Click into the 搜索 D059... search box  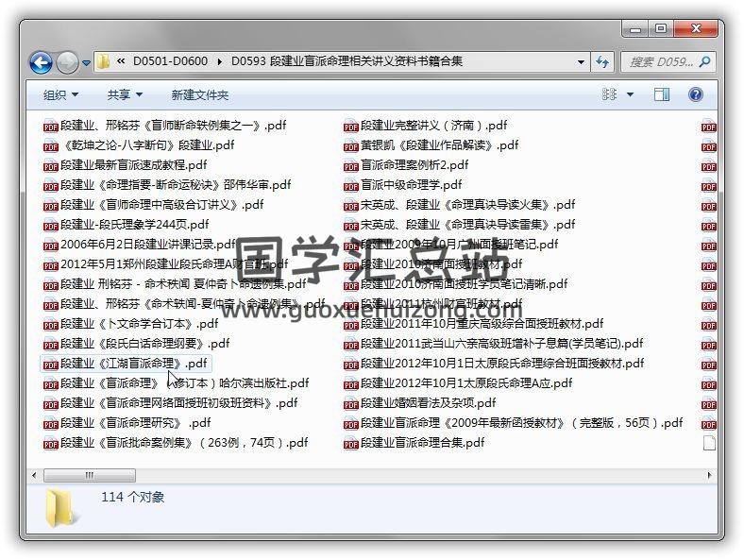tap(661, 61)
